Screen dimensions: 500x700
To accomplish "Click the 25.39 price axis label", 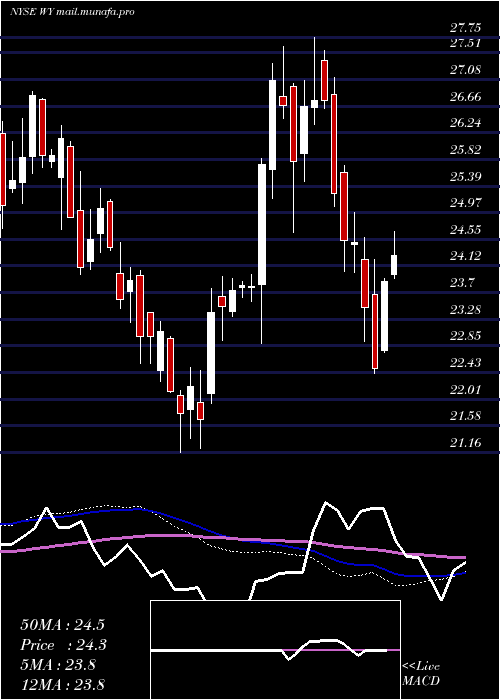I will tap(465, 176).
